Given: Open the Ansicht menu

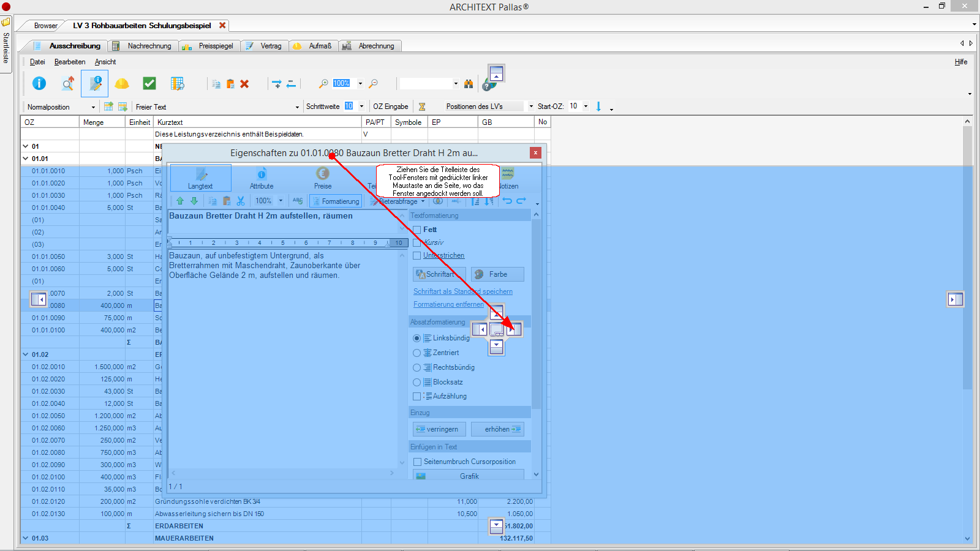Looking at the screenshot, I should [x=105, y=62].
